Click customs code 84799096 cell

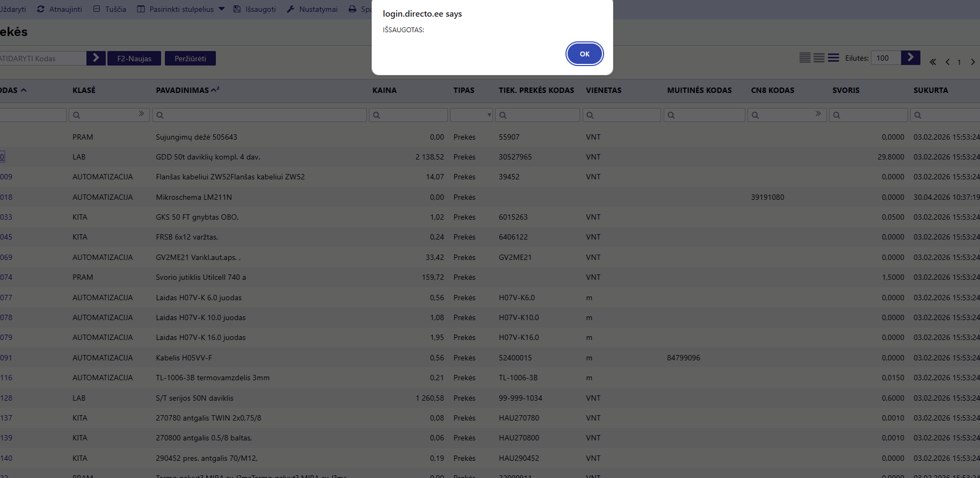click(x=684, y=358)
